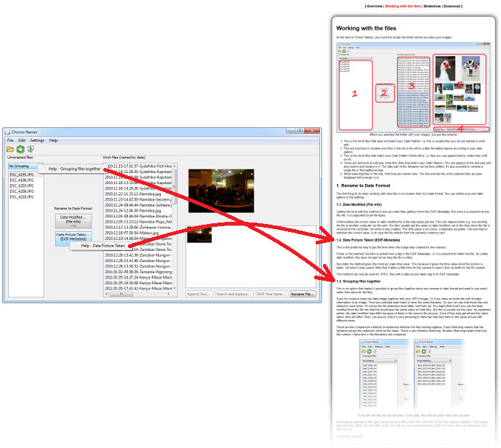Image resolution: width=501 pixels, height=448 pixels.
Task: Select work file 2010.12.12-13.28.06-Zimbawe-Victoria
Action: coord(138,227)
